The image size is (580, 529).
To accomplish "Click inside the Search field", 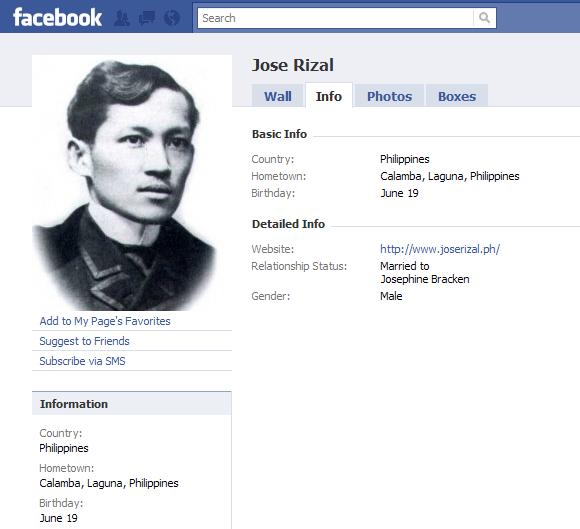I will point(335,18).
